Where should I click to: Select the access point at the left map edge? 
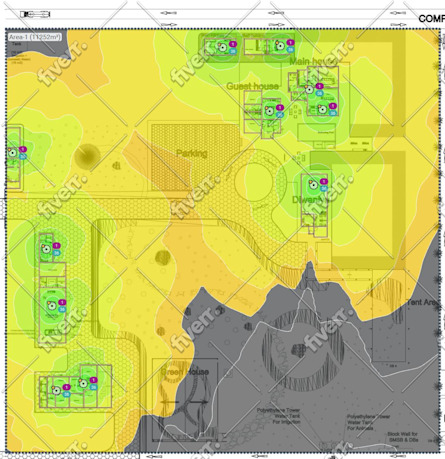click(13, 153)
